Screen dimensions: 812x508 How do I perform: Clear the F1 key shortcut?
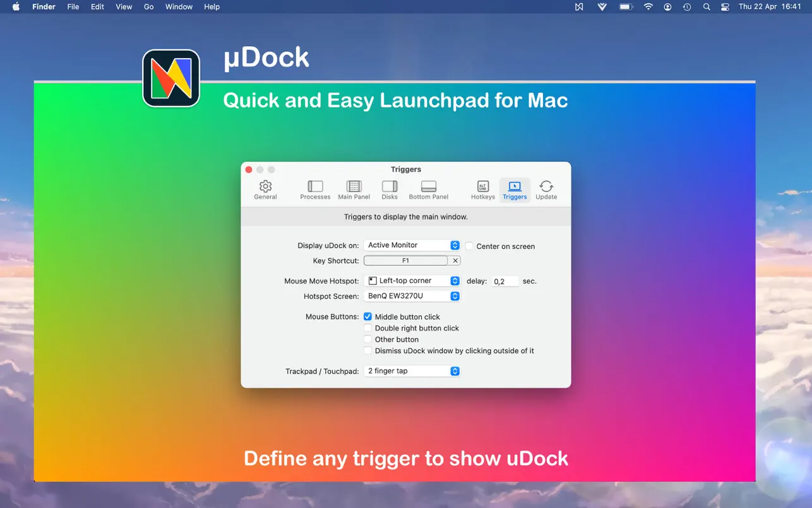[x=455, y=260]
